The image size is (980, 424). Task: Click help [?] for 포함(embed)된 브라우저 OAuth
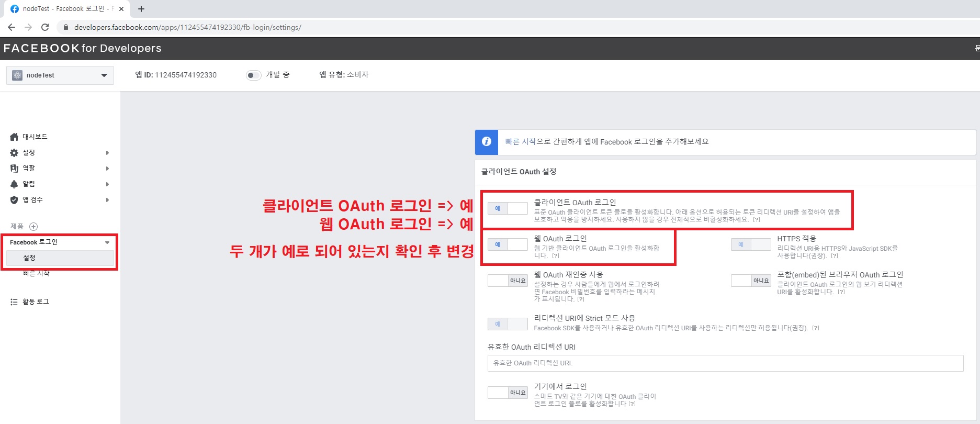(841, 292)
